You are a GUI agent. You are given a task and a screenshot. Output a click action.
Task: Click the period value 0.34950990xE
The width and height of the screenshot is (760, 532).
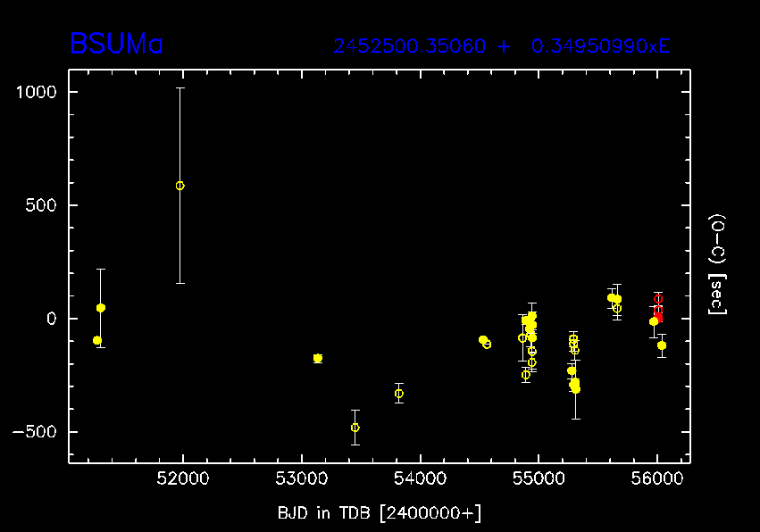[600, 46]
